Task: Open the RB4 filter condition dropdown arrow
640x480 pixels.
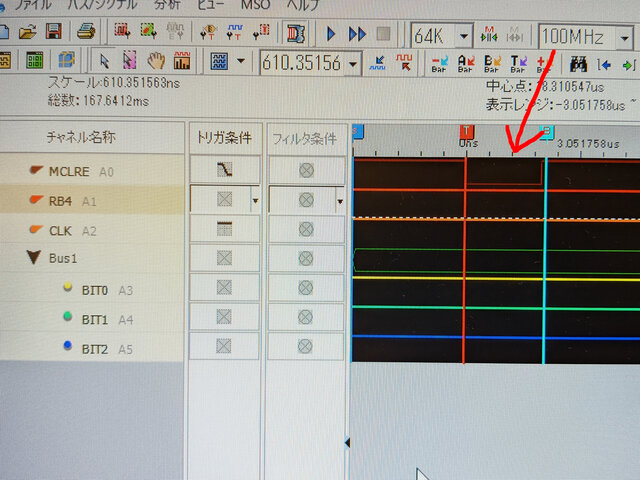Action: pos(340,201)
